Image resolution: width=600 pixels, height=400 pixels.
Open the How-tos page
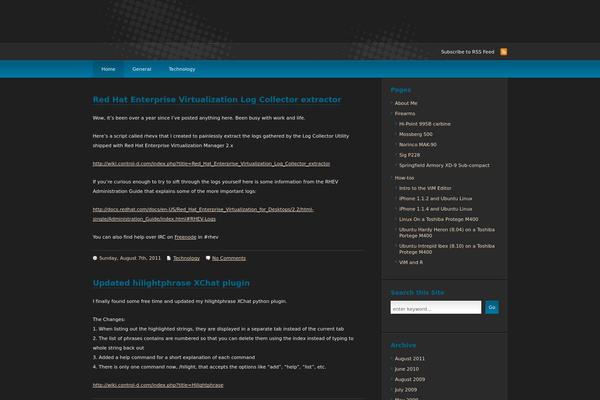404,178
